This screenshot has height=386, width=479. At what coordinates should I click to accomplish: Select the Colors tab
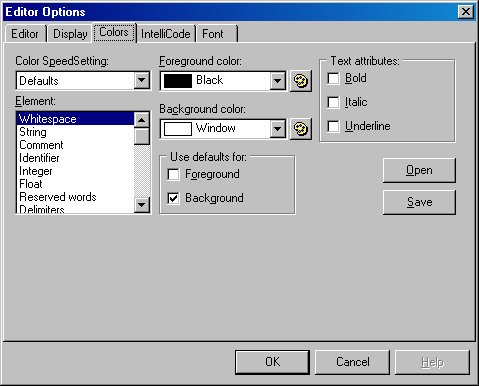(114, 32)
